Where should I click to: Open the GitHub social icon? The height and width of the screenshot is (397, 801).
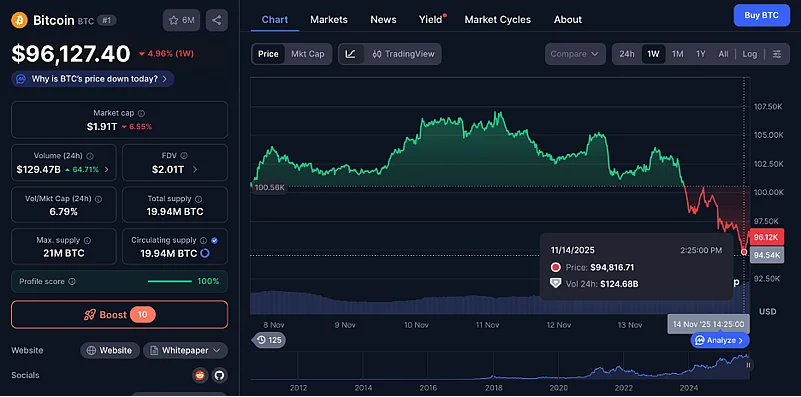[219, 376]
